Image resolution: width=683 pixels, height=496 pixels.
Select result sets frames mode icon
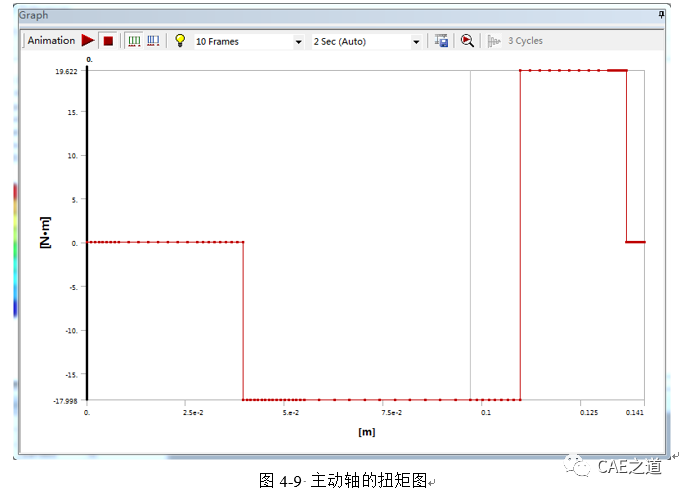(153, 41)
